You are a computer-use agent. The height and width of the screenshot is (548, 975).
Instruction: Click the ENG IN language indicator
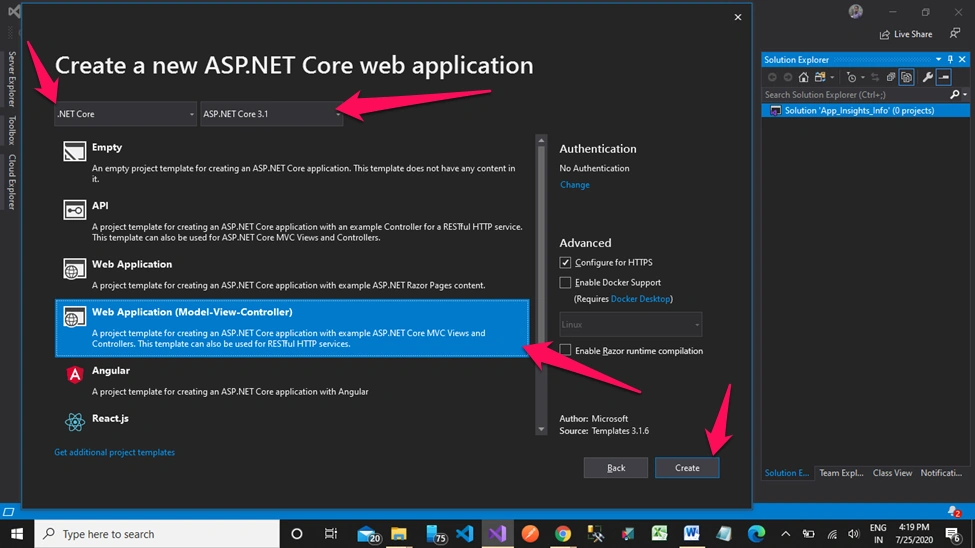[x=878, y=534]
